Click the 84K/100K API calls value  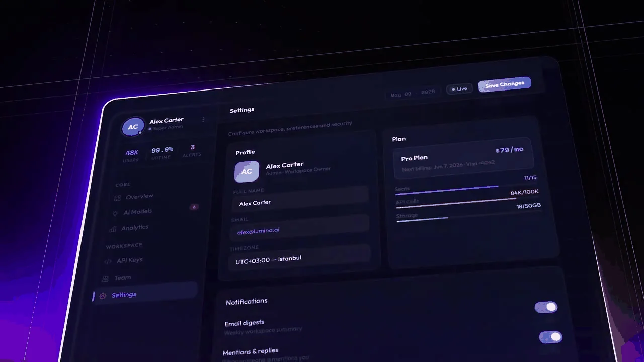coord(524,192)
